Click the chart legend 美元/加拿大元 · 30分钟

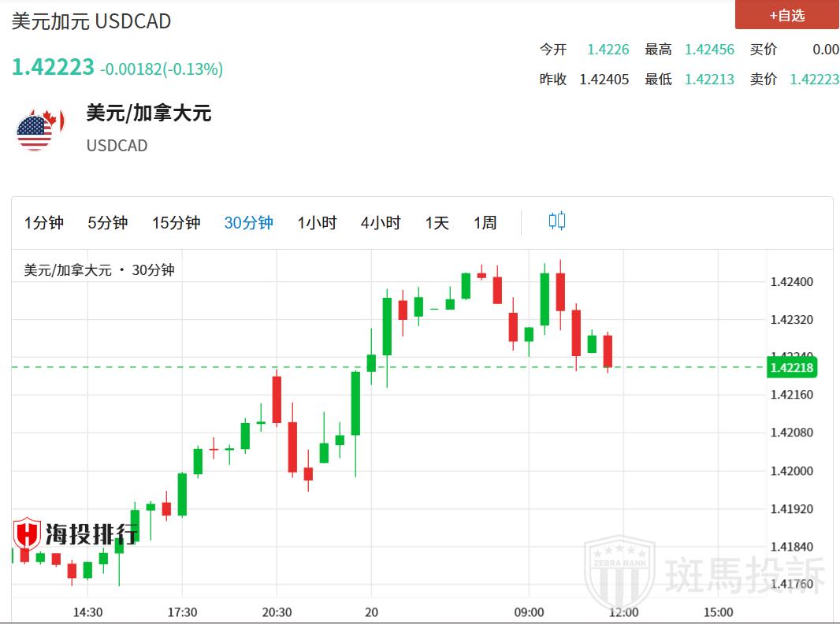point(99,270)
